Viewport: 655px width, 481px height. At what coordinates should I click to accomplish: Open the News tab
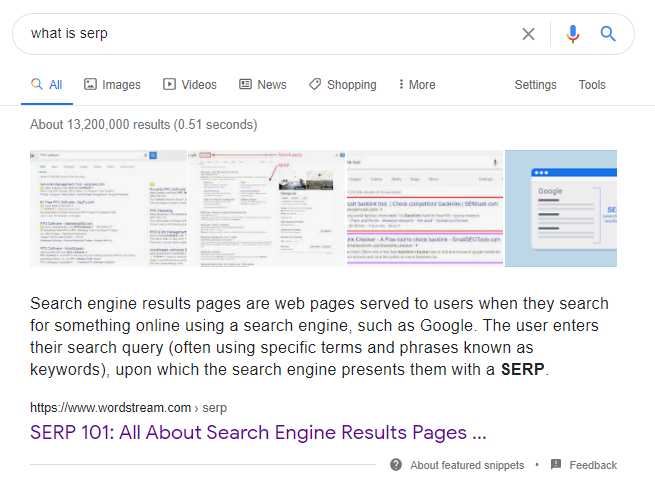pyautogui.click(x=262, y=85)
